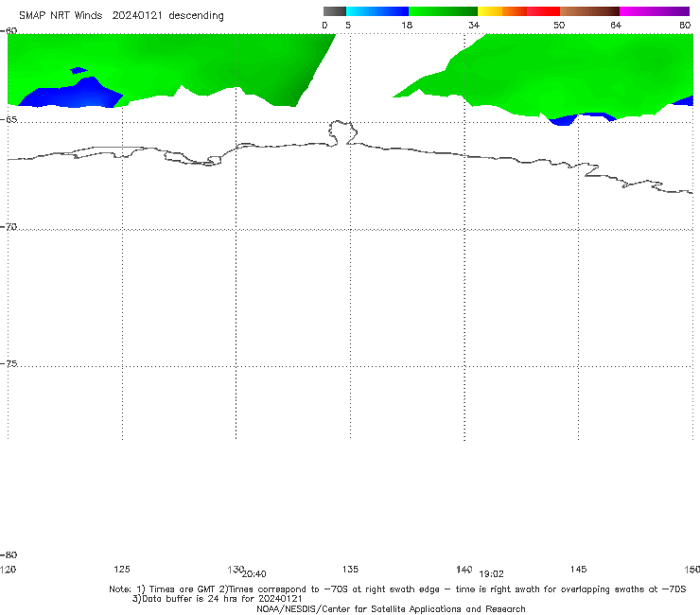Viewport: 700px width, 615px height.
Task: Click the '145' longitude label
Action: 579,569
